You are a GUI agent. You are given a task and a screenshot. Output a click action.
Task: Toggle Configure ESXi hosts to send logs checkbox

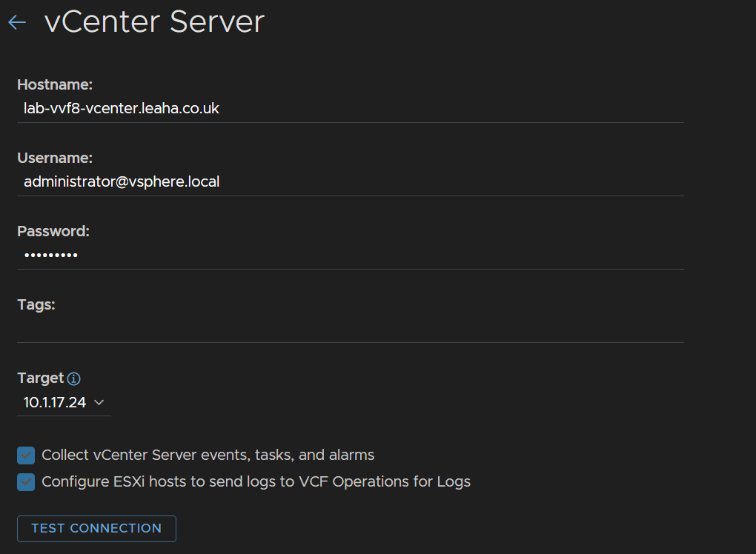click(26, 481)
